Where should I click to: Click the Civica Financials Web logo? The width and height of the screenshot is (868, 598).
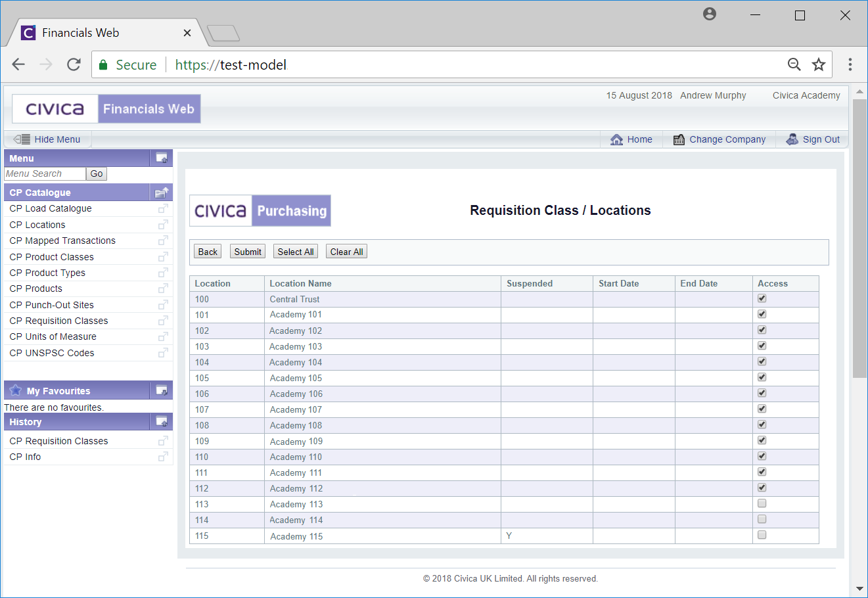pos(106,108)
